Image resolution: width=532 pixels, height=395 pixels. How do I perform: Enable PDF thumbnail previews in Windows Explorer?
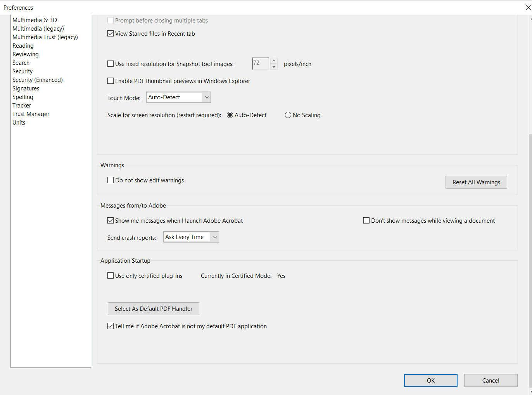pos(111,81)
